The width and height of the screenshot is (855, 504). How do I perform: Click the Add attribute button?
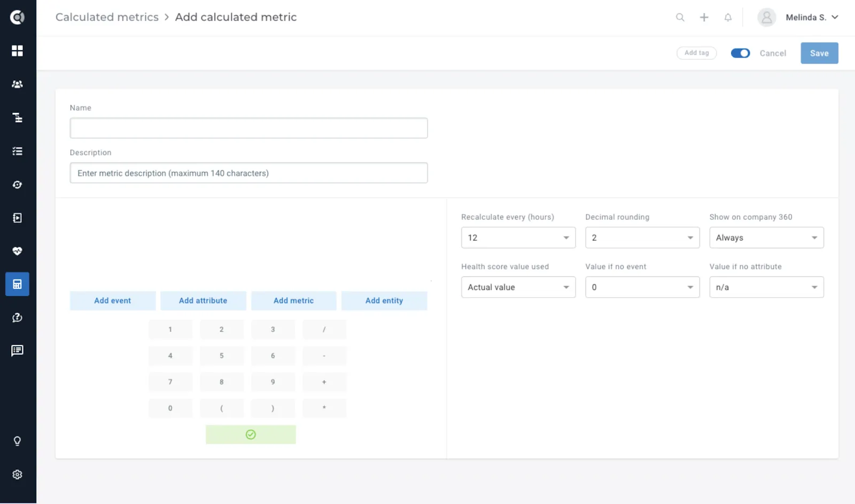(x=203, y=301)
